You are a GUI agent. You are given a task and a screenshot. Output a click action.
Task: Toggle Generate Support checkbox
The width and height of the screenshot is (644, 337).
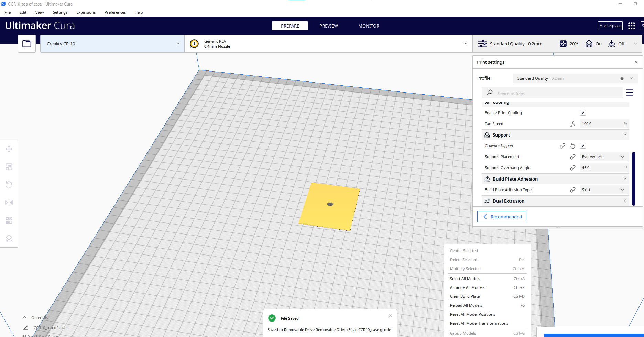(583, 146)
